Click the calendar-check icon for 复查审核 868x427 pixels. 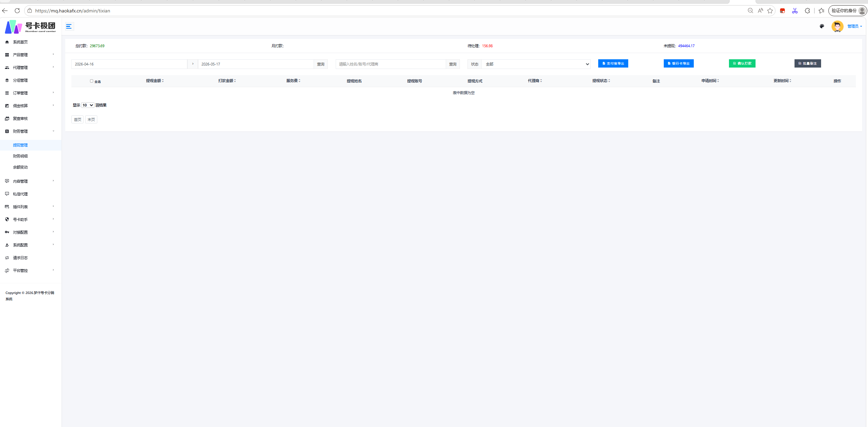coord(7,119)
